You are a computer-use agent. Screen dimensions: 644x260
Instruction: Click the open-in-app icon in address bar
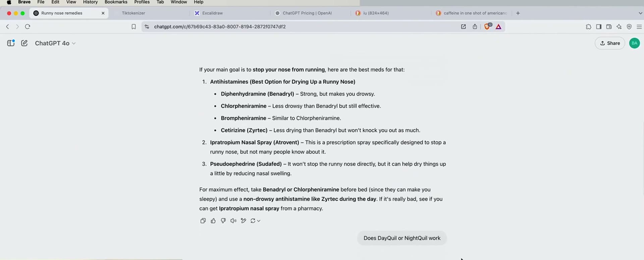463,26
